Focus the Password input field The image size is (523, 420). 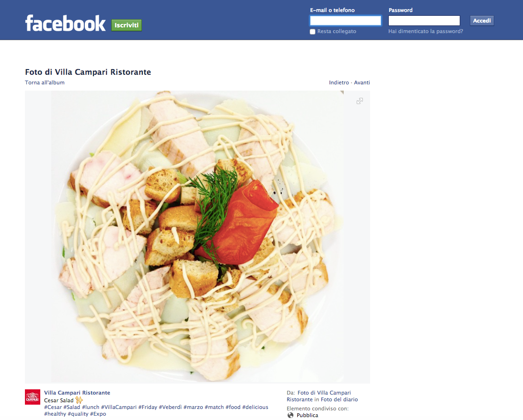tap(424, 21)
